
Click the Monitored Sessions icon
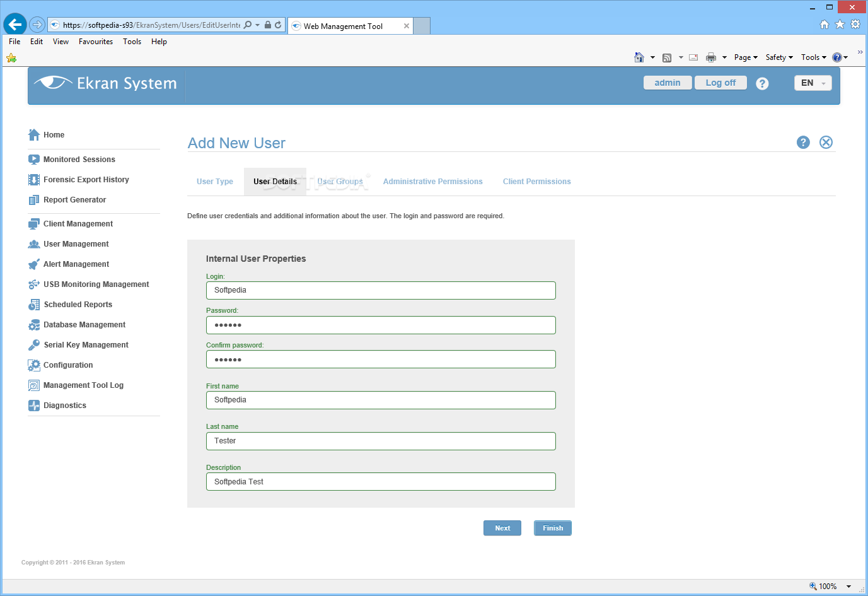pos(34,160)
